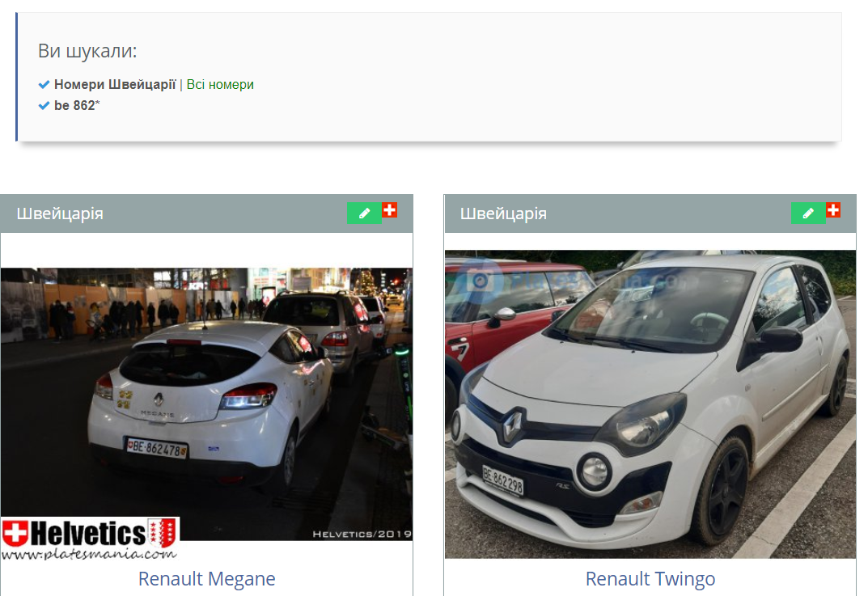Open the Renault Twingo link
868x596 pixels.
(x=650, y=579)
